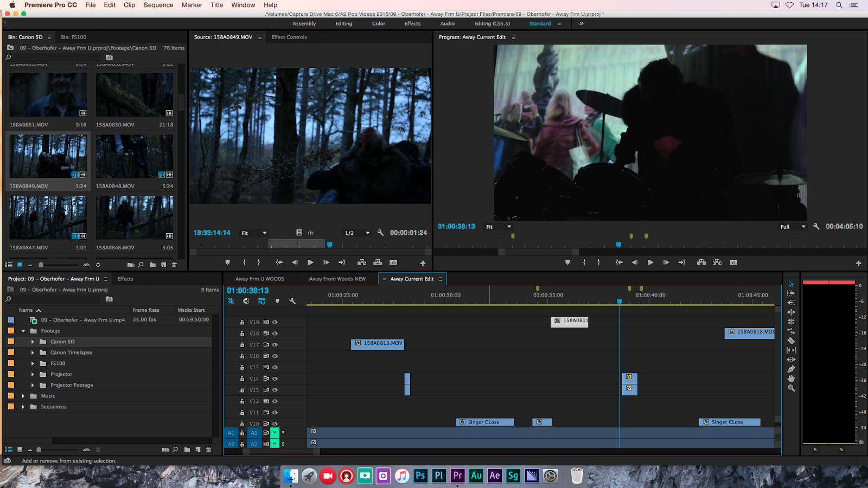Delete selected item in Project panel
Screen dimensions: 868x488
209,450
